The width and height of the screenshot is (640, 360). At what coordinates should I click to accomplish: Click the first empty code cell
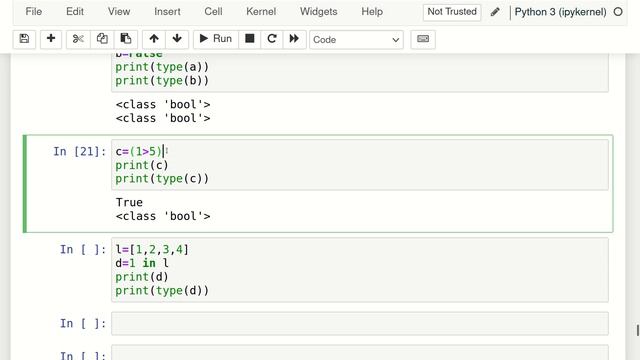(360, 323)
